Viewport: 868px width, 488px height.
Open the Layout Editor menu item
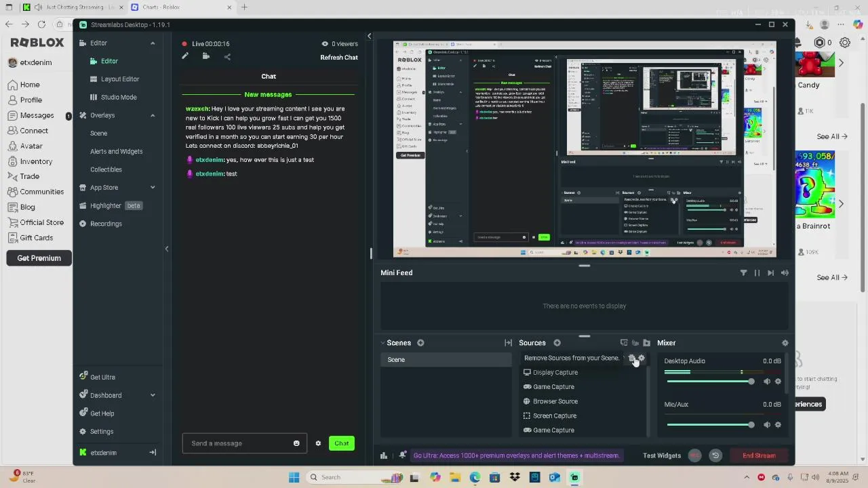[x=115, y=79]
